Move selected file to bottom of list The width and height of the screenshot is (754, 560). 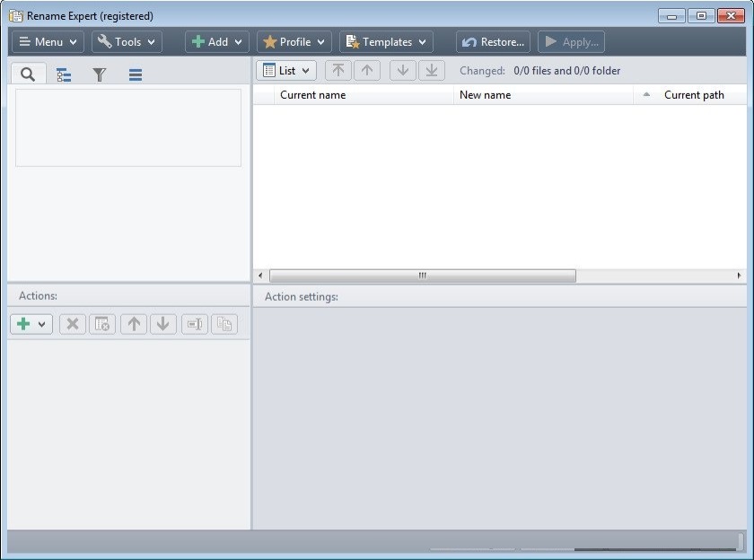click(432, 71)
